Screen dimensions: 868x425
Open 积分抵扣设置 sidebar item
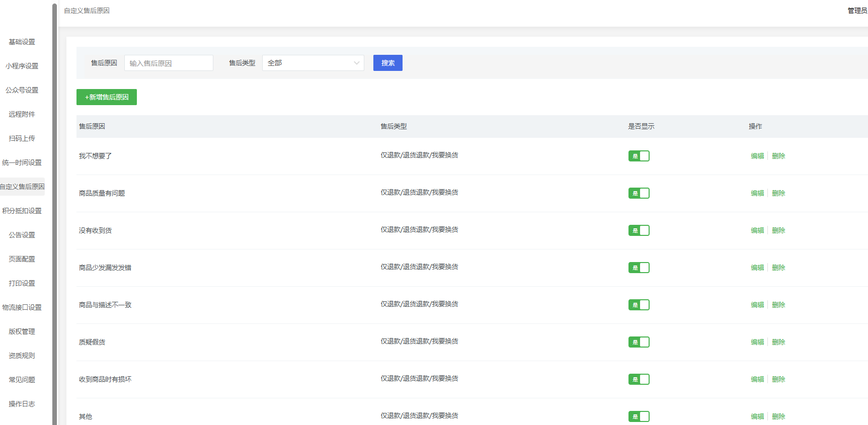tap(22, 211)
